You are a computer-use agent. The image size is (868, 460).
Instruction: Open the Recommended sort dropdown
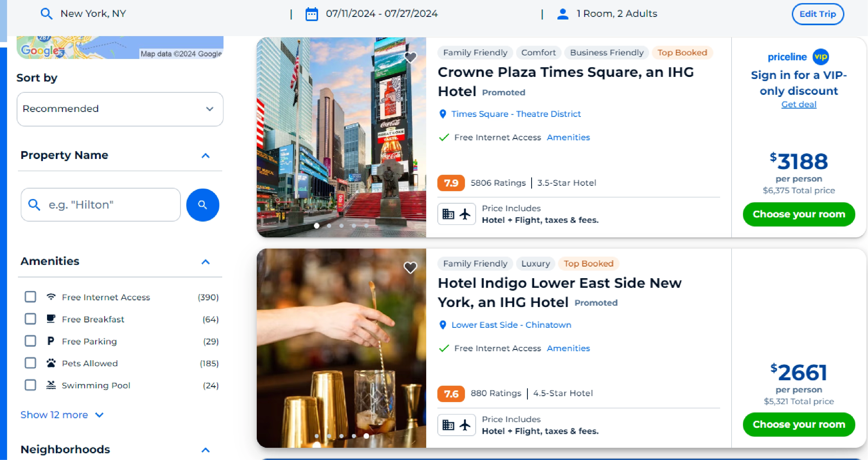tap(120, 109)
